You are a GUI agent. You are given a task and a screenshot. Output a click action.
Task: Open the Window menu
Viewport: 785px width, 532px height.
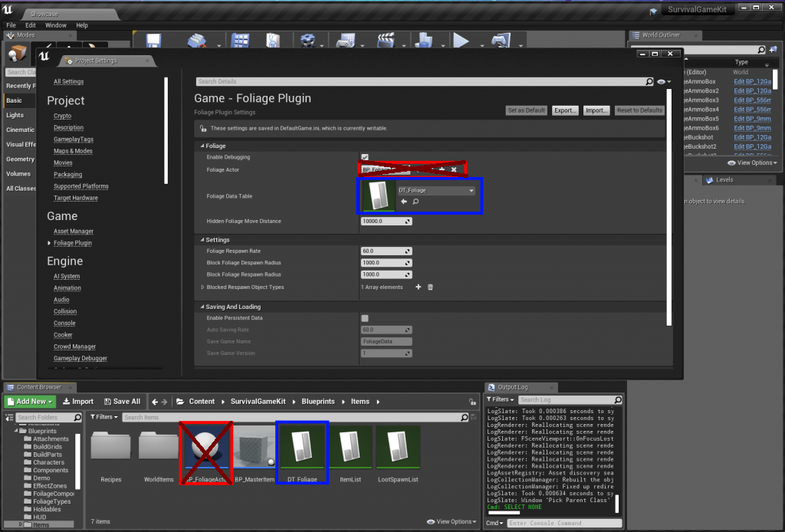[x=55, y=25]
